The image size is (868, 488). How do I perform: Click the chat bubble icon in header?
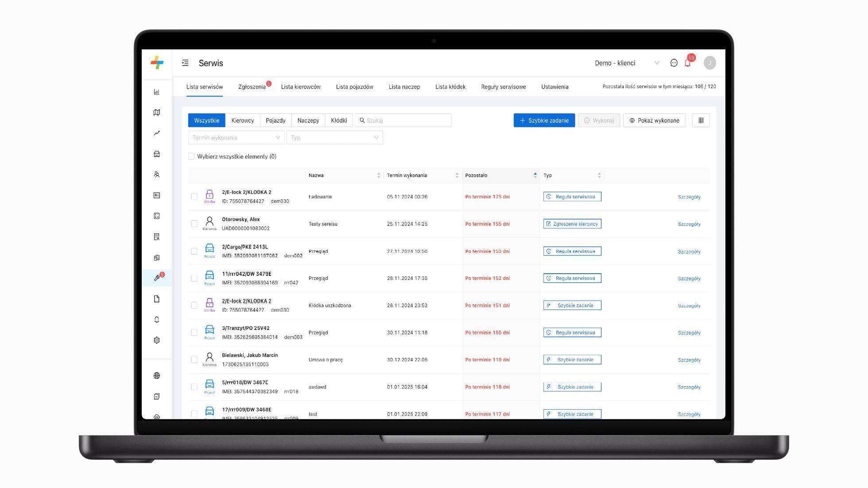coord(674,63)
